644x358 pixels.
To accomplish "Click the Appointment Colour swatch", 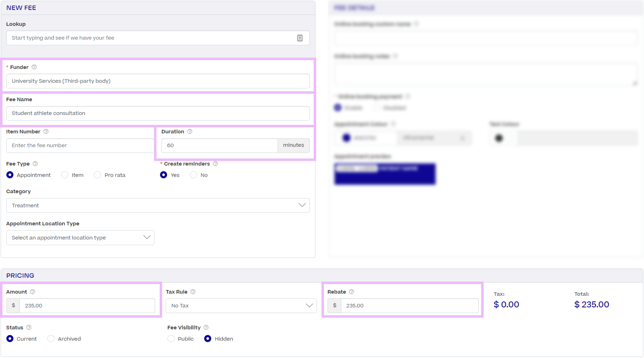I will coord(347,138).
